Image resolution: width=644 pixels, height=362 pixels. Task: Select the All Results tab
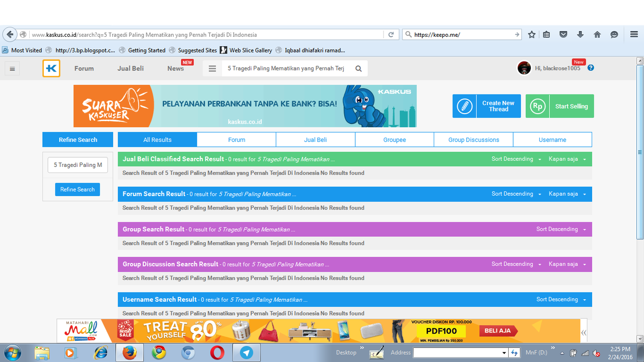157,140
